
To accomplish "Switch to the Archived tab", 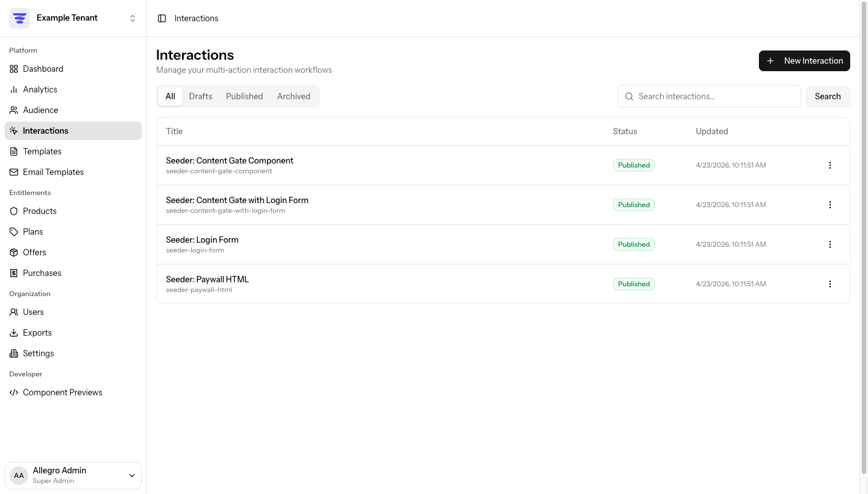I will (x=293, y=96).
